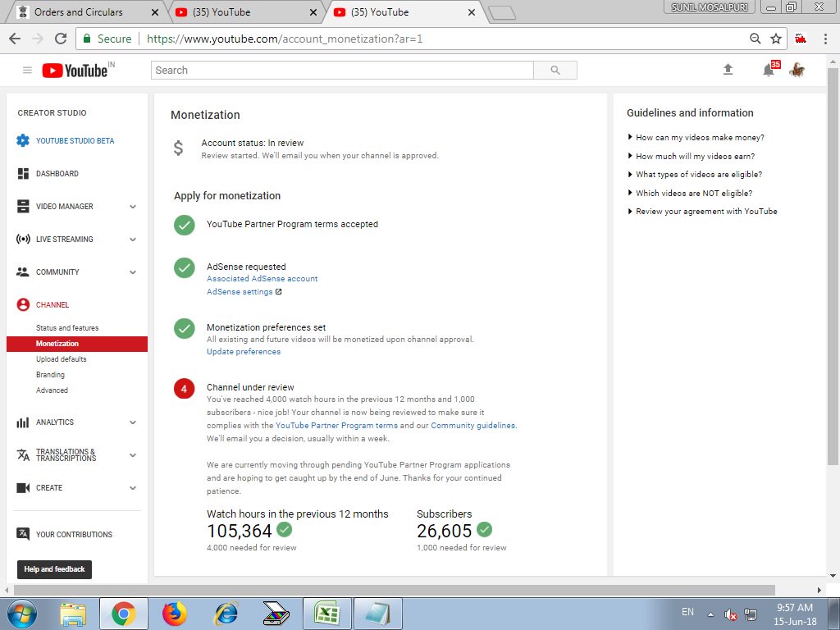Click the browser back arrow

pos(15,39)
